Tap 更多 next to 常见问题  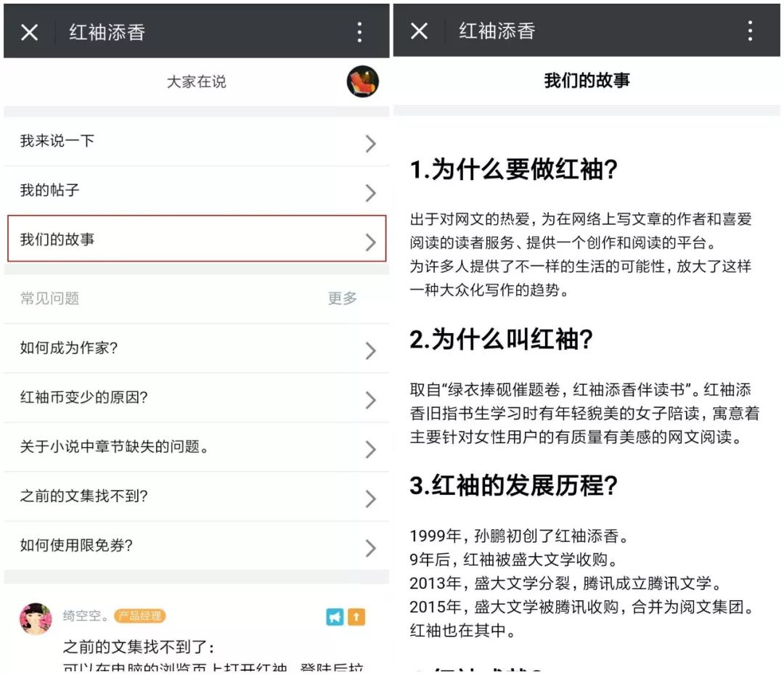343,298
